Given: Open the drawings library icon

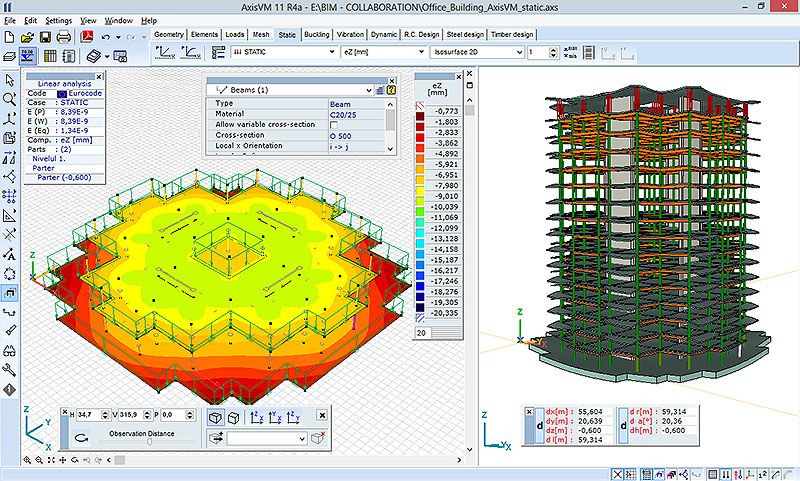Looking at the screenshot, I should (93, 56).
